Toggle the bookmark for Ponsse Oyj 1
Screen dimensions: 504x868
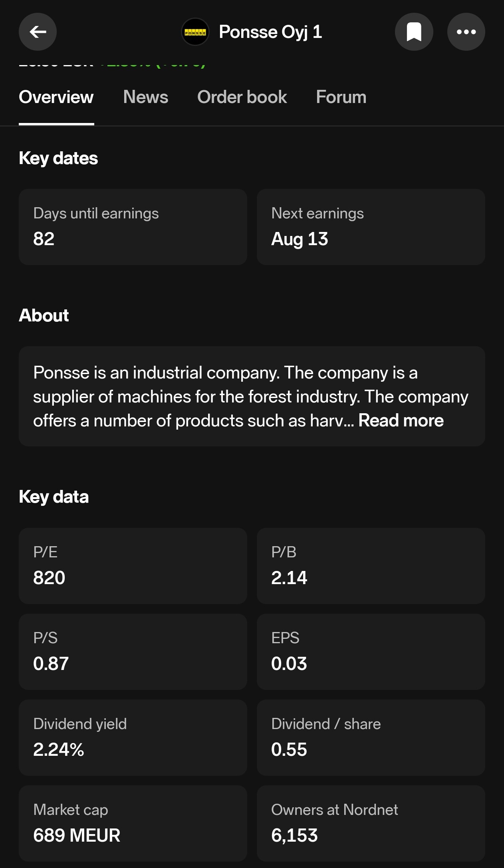click(x=414, y=32)
